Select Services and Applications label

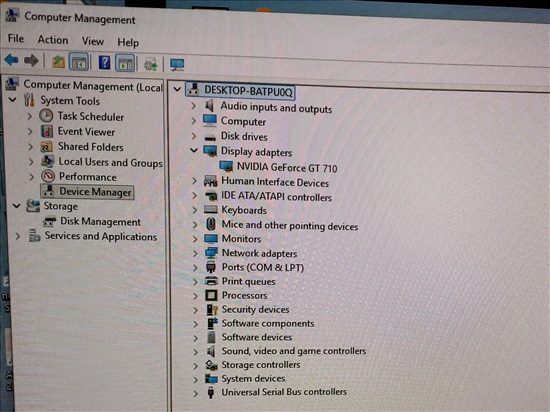[x=101, y=236]
